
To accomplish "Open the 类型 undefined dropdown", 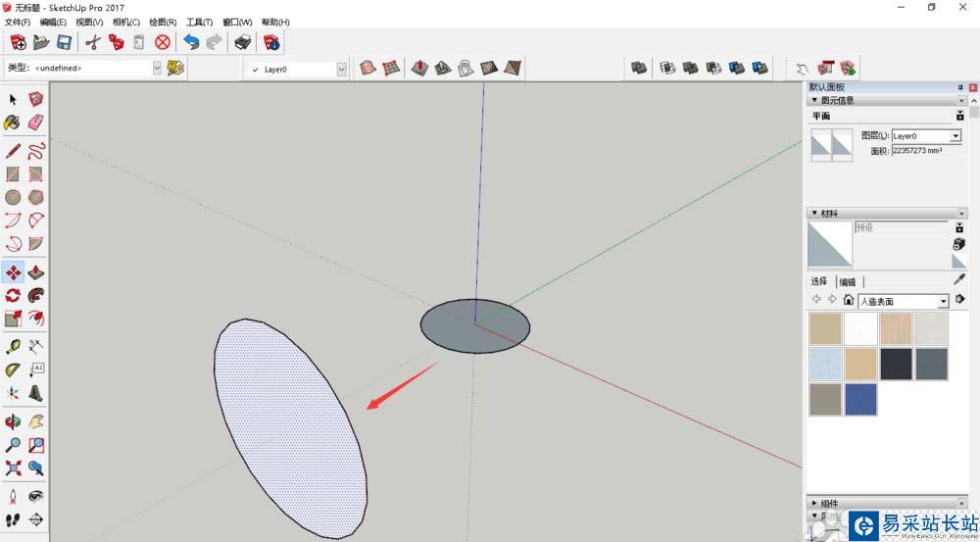I will tap(157, 69).
